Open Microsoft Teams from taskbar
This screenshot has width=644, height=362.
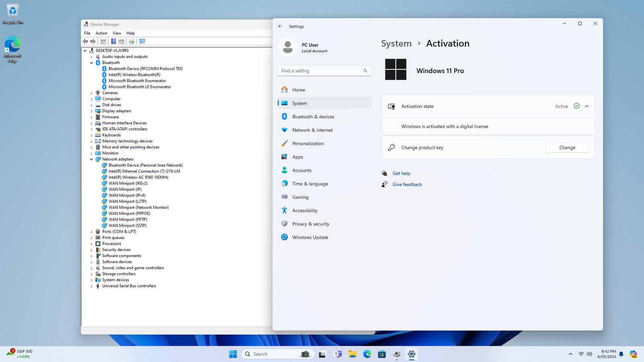coord(338,354)
